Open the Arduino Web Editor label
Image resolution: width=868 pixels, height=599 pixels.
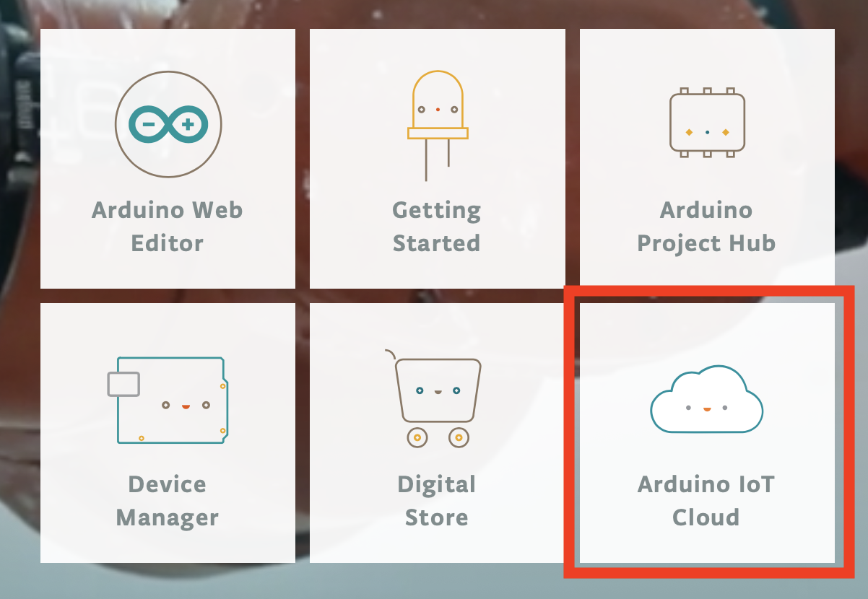coord(168,227)
